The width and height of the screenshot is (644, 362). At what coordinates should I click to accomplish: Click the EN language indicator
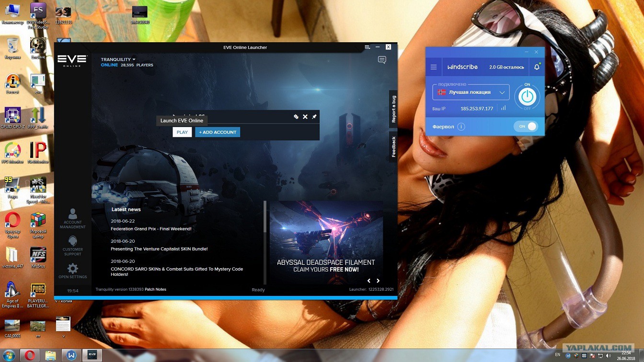point(557,355)
